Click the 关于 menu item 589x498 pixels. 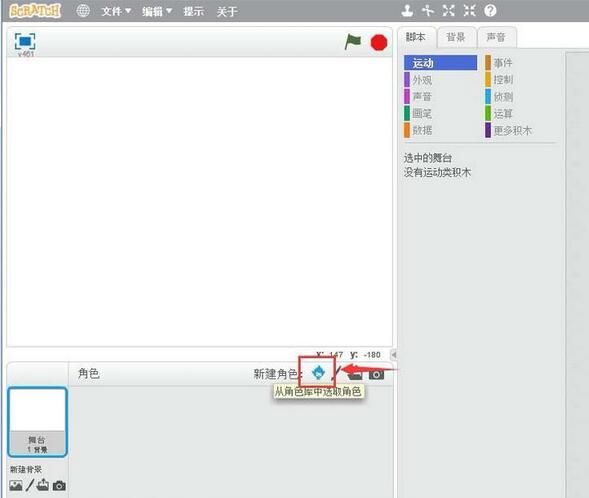pos(227,11)
